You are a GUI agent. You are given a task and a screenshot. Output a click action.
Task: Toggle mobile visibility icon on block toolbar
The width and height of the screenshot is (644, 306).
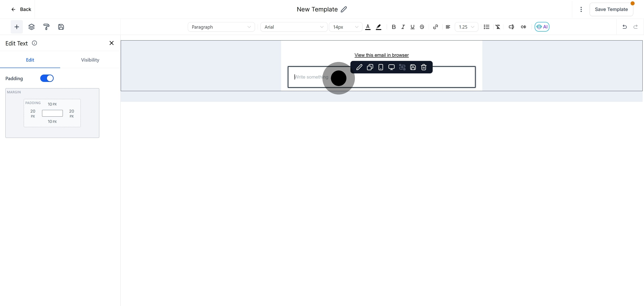coord(381,67)
